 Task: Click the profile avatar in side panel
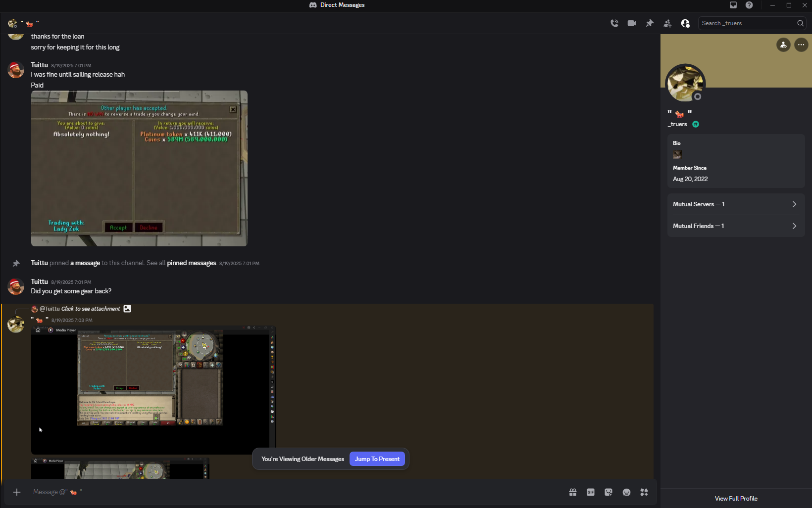[685, 84]
